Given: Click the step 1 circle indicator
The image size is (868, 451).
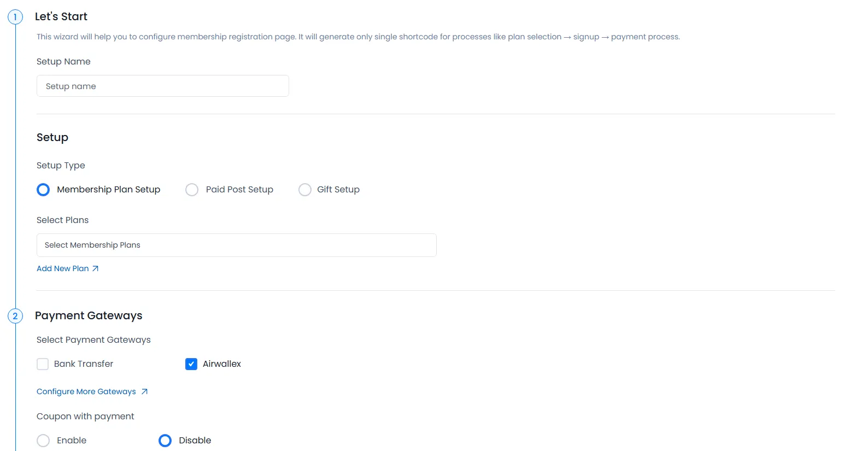Looking at the screenshot, I should click(x=15, y=16).
